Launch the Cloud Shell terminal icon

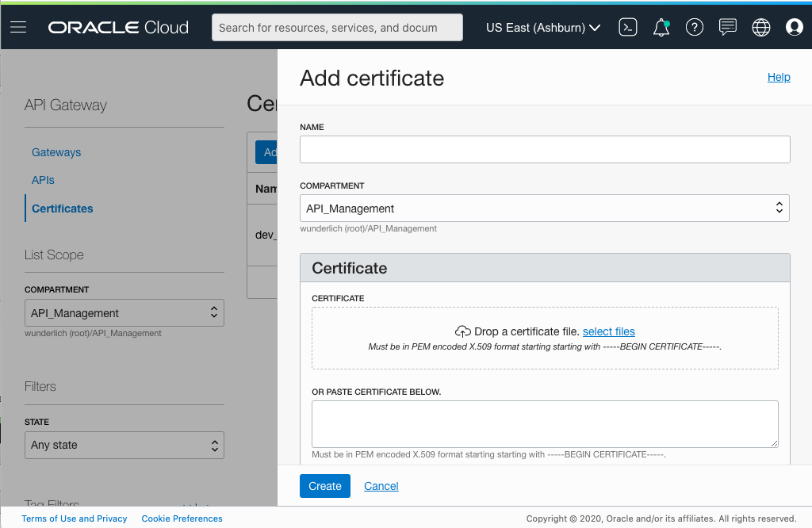627,26
